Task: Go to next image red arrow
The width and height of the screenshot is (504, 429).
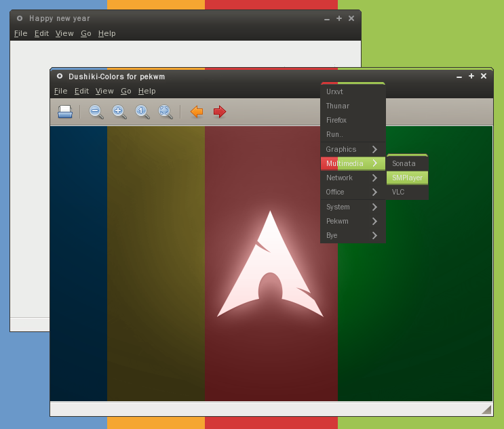Action: coord(220,112)
